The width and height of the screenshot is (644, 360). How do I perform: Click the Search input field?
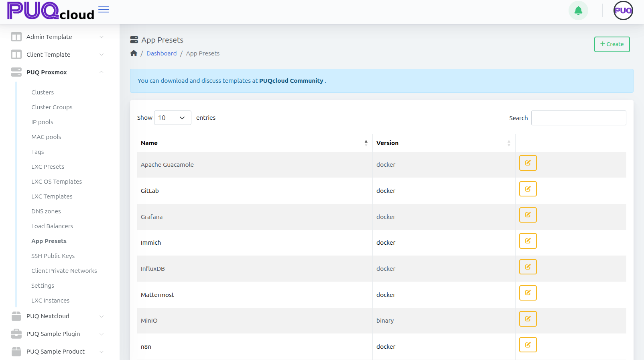coord(578,118)
